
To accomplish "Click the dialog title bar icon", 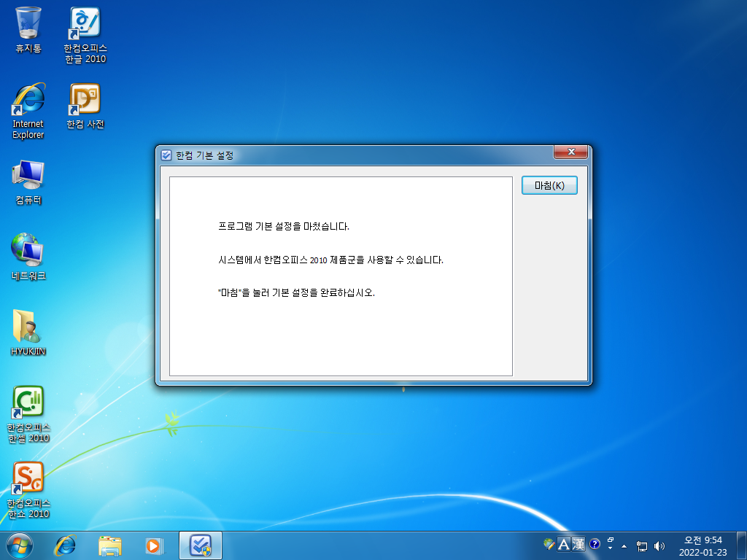I will 166,155.
